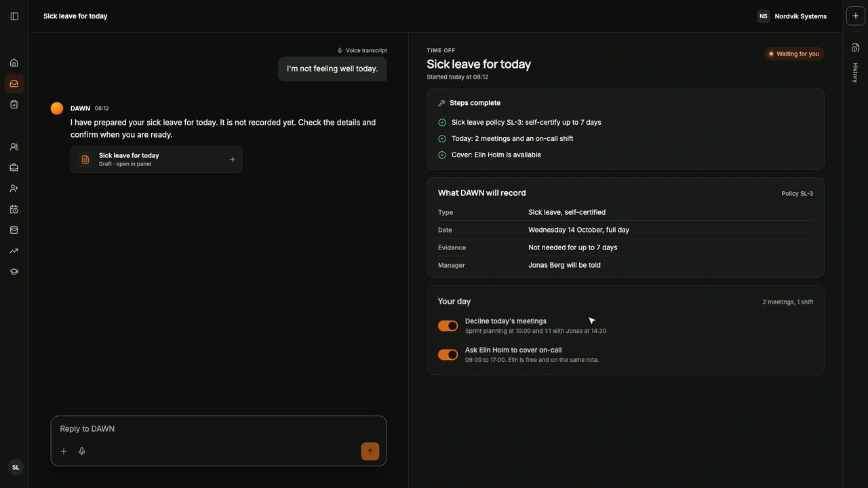The height and width of the screenshot is (488, 868).
Task: Send the reply with arrow button
Action: pyautogui.click(x=370, y=451)
